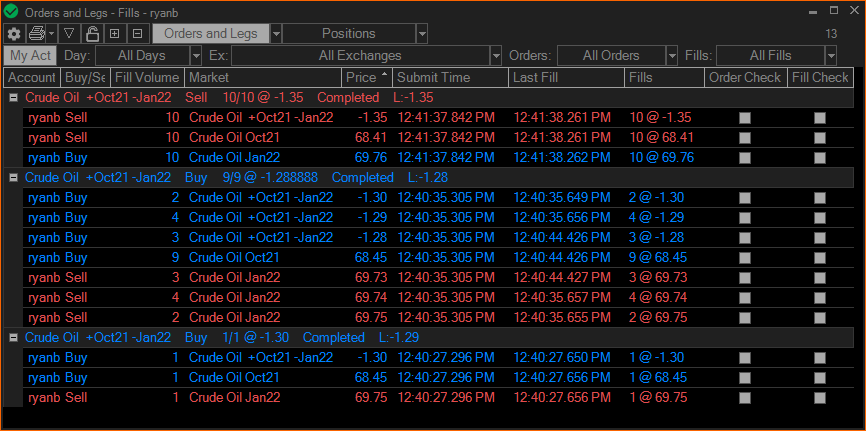The width and height of the screenshot is (866, 431).
Task: Click the green checkmark window icon
Action: [x=11, y=9]
